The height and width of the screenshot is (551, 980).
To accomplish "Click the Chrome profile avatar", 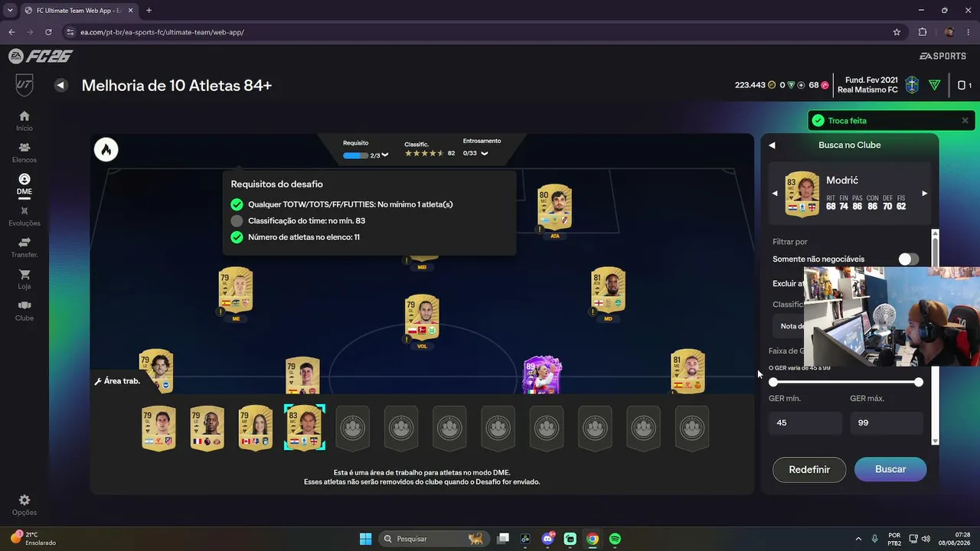I will point(949,32).
